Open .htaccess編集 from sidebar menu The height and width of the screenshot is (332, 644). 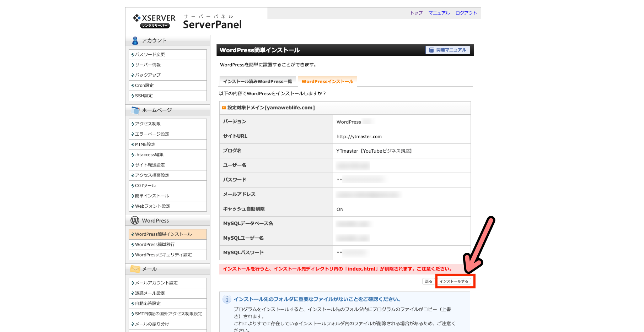click(x=149, y=155)
